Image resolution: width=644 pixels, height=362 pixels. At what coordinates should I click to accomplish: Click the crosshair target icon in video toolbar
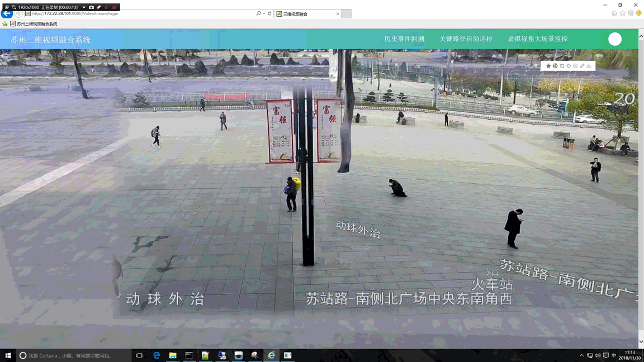tap(569, 66)
